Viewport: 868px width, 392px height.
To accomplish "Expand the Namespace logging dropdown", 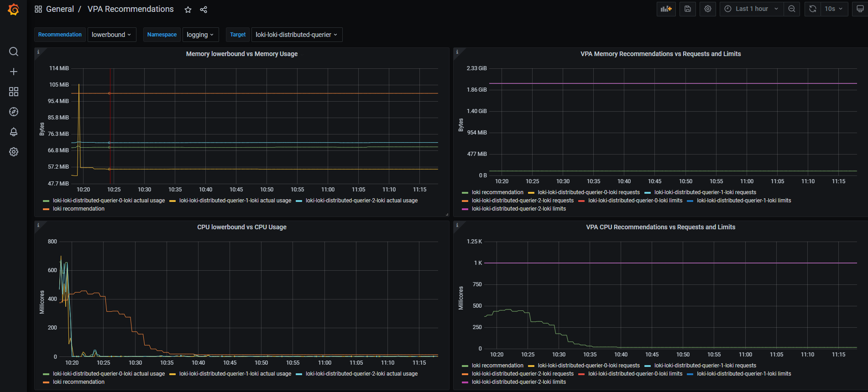I will [200, 35].
